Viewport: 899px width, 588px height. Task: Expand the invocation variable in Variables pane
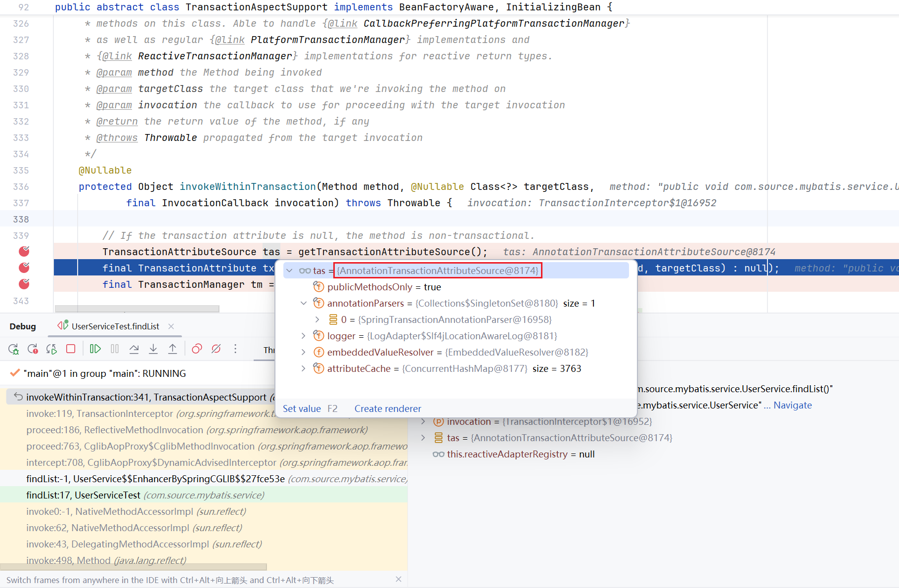pyautogui.click(x=423, y=421)
